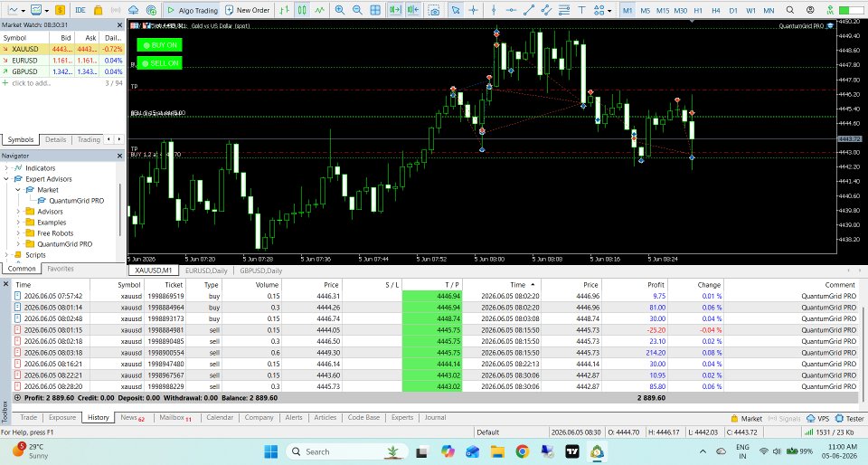Switch to EURUSD,Daily chart tab
Screen dimensions: 868x465
pos(206,270)
